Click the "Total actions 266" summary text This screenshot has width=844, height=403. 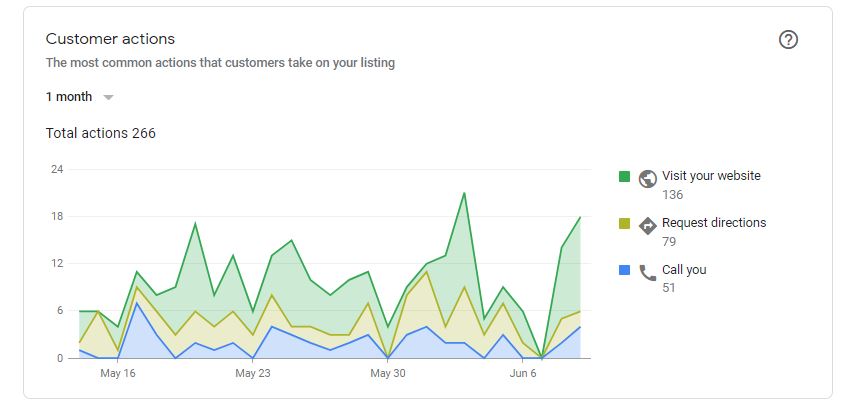[101, 133]
